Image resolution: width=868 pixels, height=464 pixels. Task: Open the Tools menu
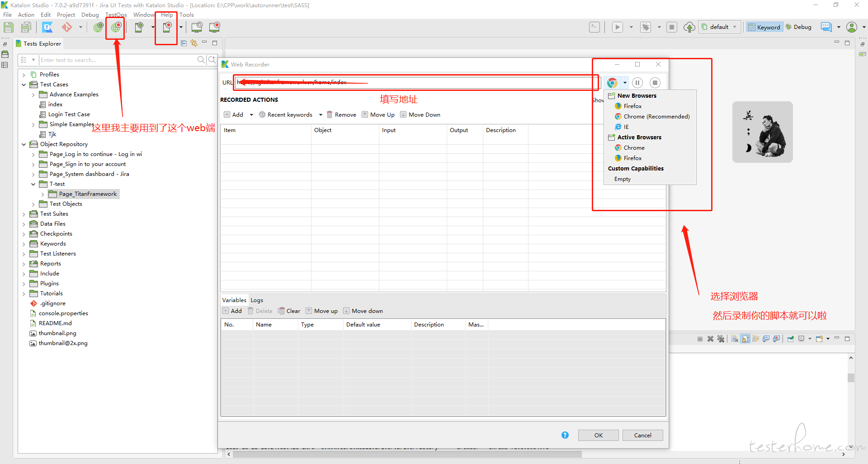[187, 14]
